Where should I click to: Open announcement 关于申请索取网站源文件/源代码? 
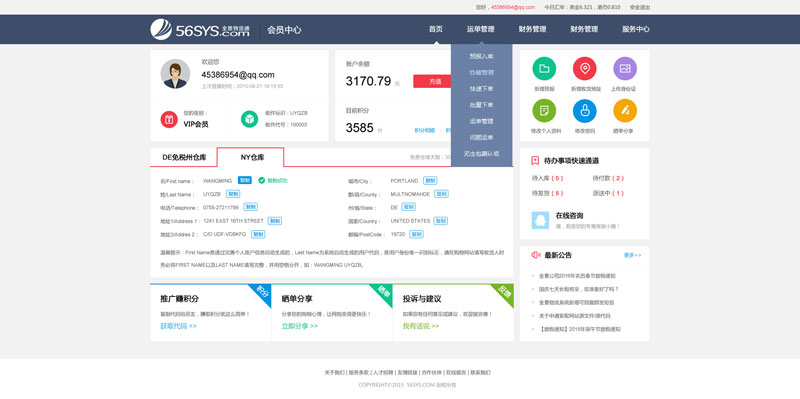(574, 316)
